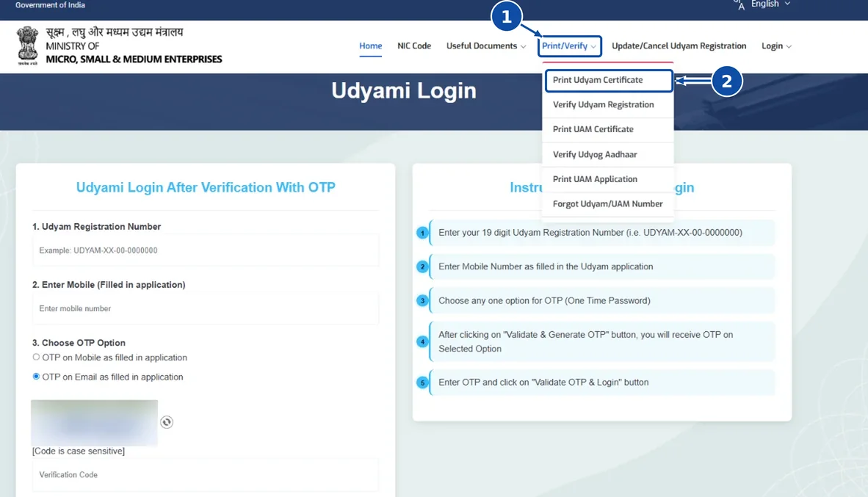Select OTP on Email radio button
Screen dimensions: 868x497
[x=36, y=377]
